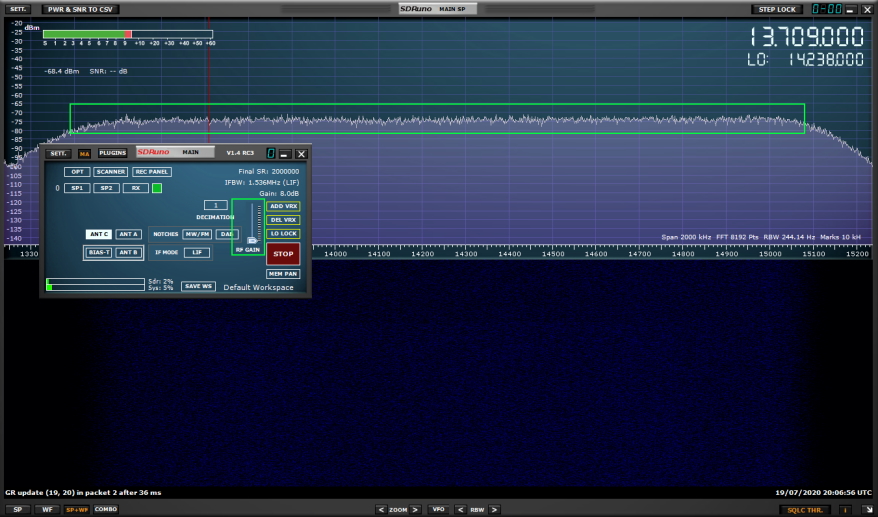Click the SDRuno MAIN SP title label

[437, 9]
